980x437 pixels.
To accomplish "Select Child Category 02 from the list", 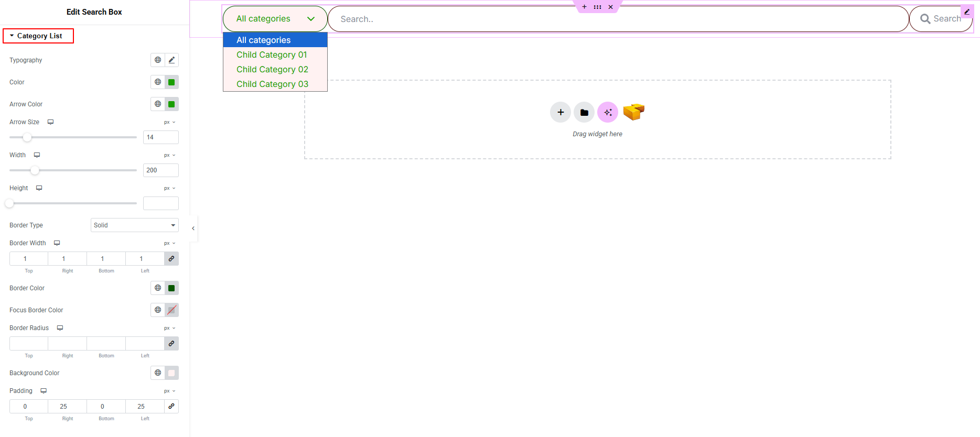I will click(x=272, y=70).
